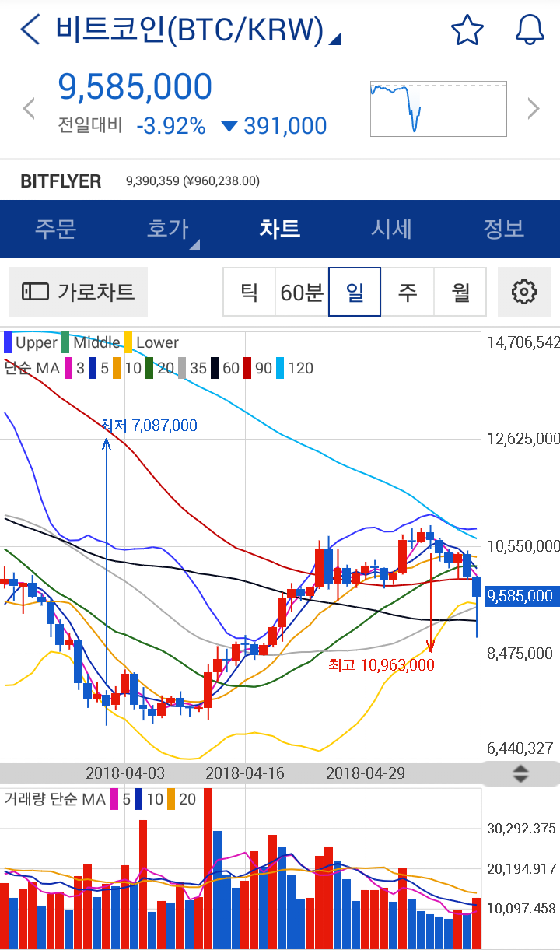Open chart settings with the gear icon
Screen dimensions: 560x950
(x=523, y=291)
